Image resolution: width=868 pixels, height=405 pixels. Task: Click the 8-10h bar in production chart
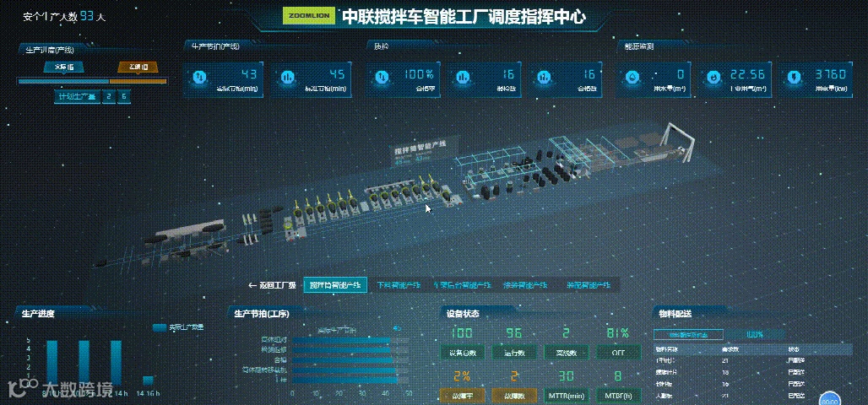click(x=52, y=363)
